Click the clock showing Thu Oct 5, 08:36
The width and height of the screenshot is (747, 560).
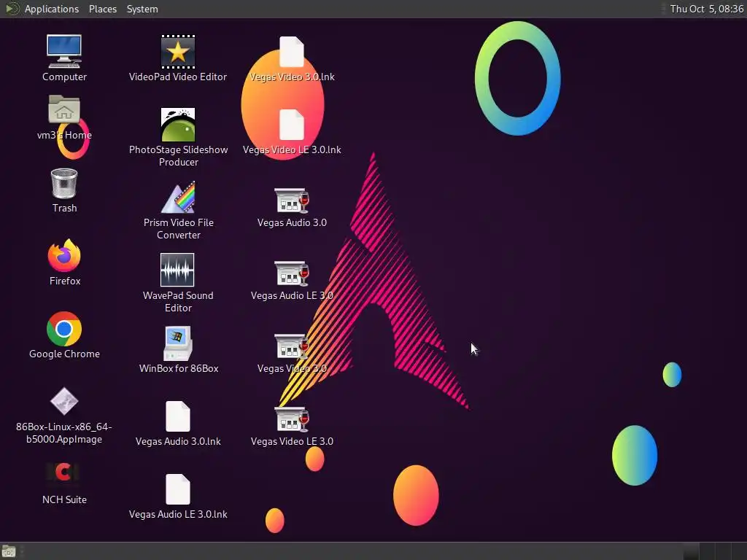coord(706,9)
